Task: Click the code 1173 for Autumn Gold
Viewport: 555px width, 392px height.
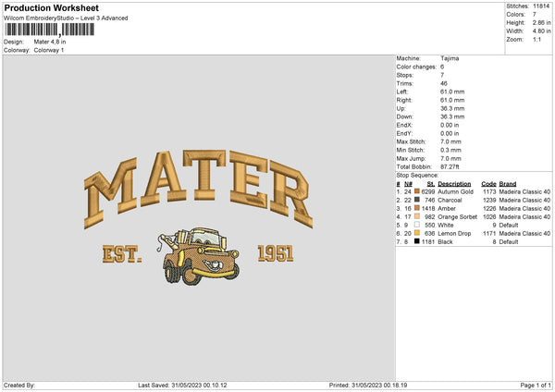Action: click(489, 191)
